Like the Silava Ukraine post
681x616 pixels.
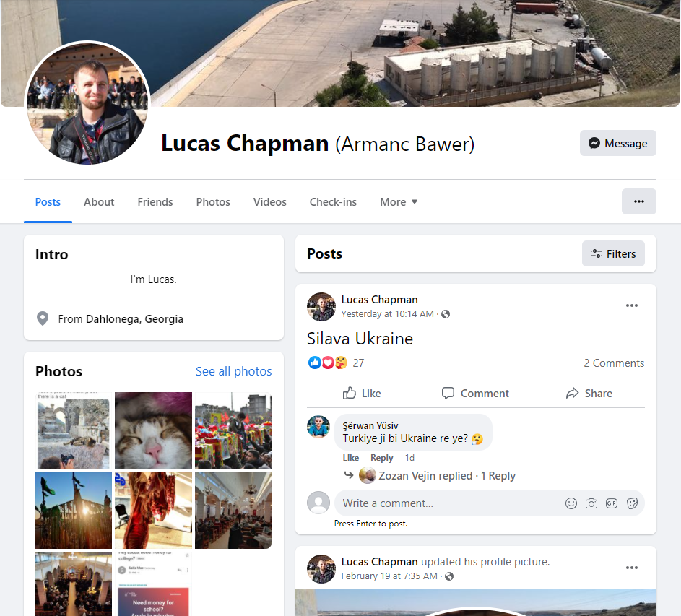[x=362, y=393]
